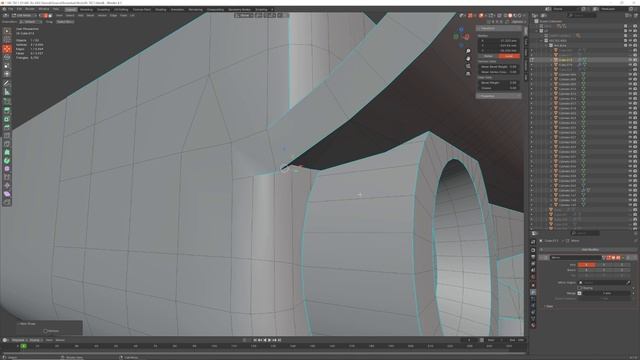Image resolution: width=640 pixels, height=360 pixels.
Task: Open the viewport shading options arrow
Action: click(525, 16)
